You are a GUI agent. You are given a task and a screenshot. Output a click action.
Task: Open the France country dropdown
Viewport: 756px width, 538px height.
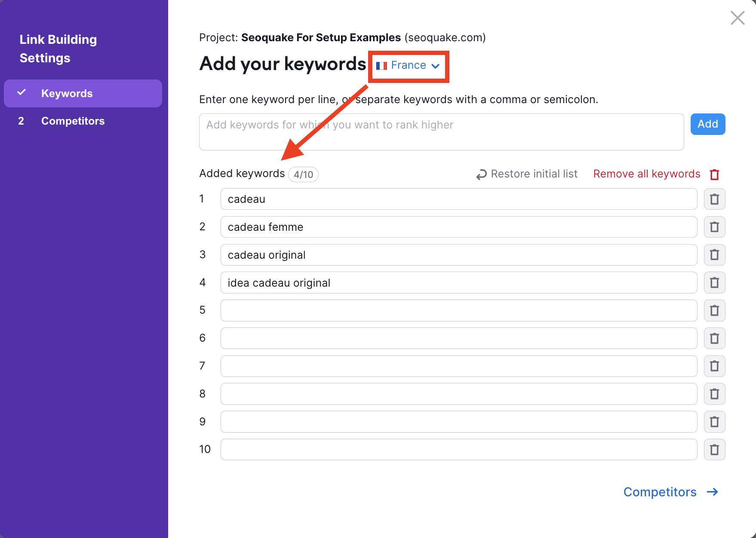408,66
